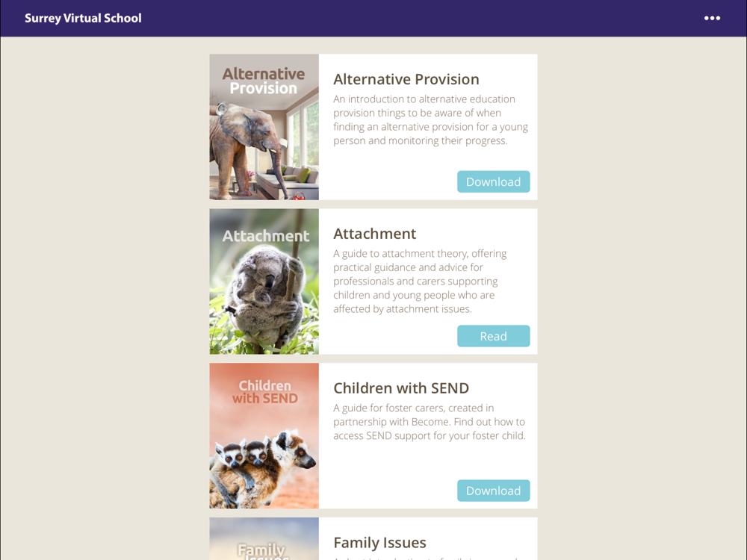
Task: Click the Alternative Provision card blank area
Action: [386, 176]
